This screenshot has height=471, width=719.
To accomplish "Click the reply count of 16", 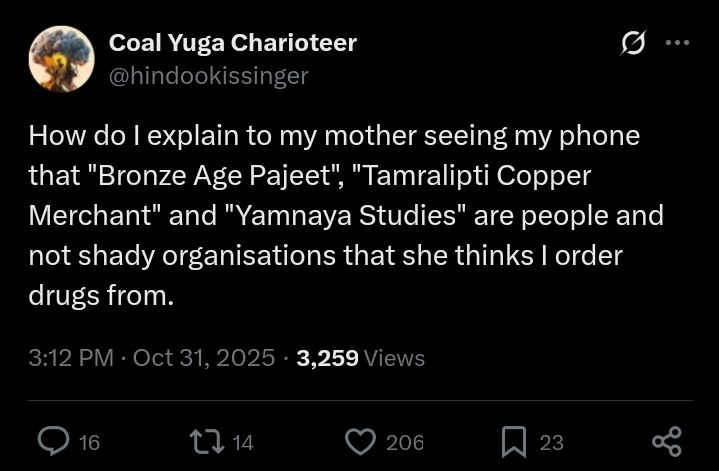I will tap(89, 442).
